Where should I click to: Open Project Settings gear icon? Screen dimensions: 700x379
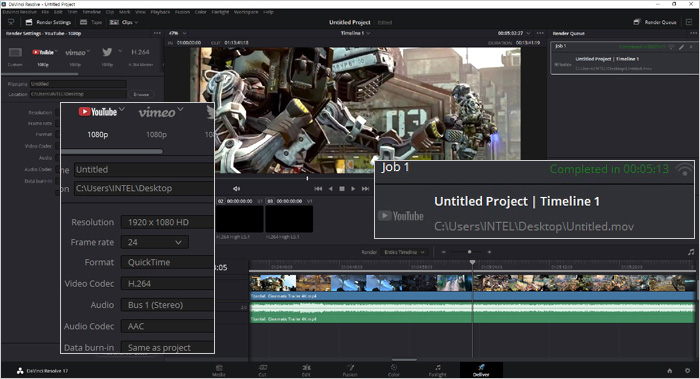point(688,371)
